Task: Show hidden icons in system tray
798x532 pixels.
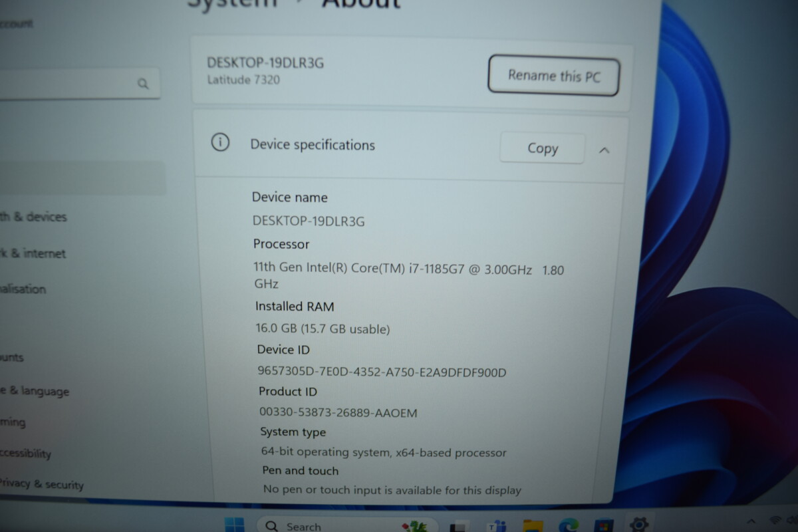Action: pyautogui.click(x=751, y=522)
